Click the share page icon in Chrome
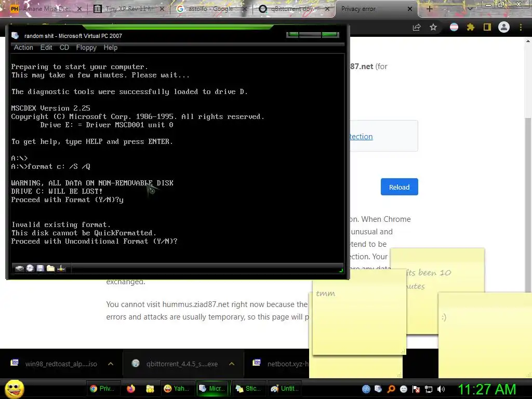532x399 pixels. pyautogui.click(x=417, y=27)
